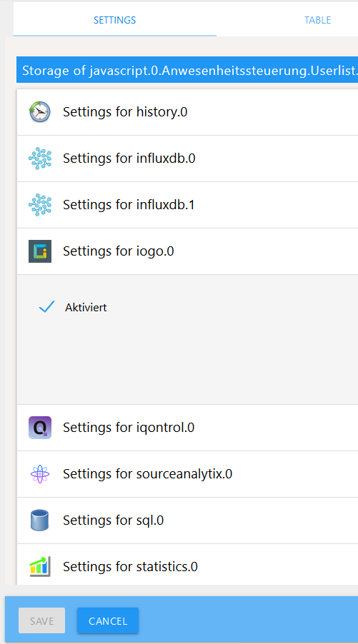Expand Settings for sql.0 section
The height and width of the screenshot is (644, 358).
(187, 520)
